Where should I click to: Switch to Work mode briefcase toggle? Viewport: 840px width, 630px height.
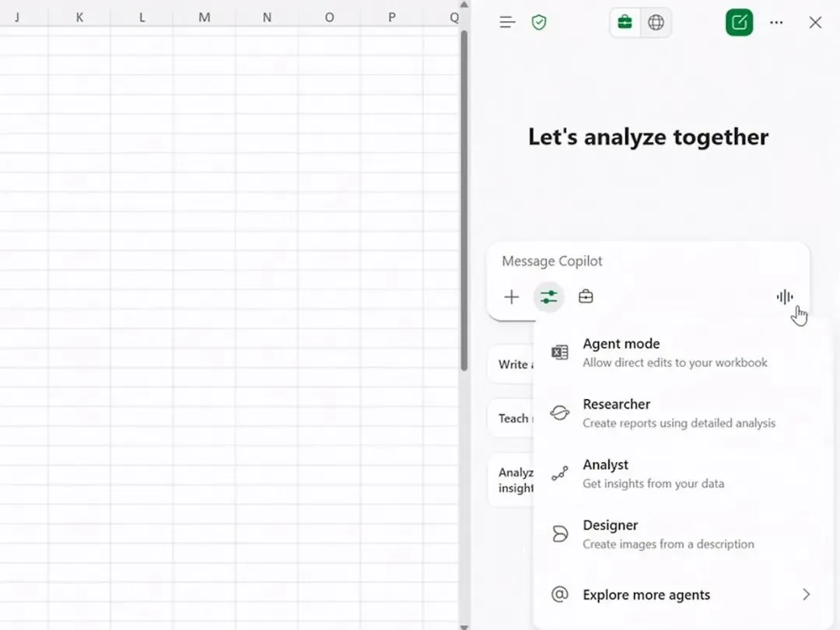625,23
